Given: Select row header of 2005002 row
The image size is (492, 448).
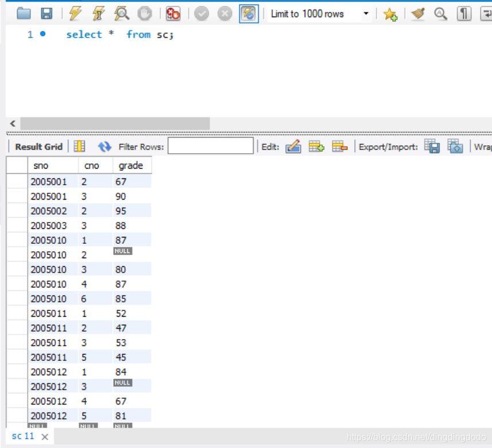Looking at the screenshot, I should coord(17,211).
